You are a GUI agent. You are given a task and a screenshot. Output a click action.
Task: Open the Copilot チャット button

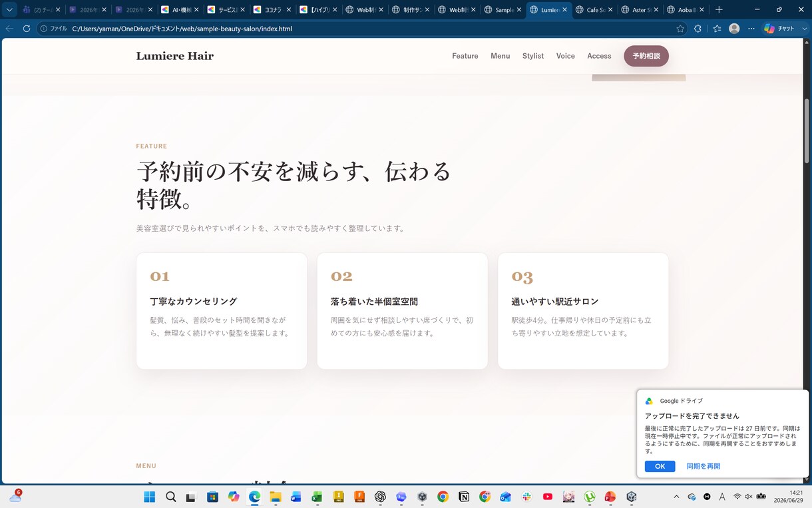pos(779,29)
